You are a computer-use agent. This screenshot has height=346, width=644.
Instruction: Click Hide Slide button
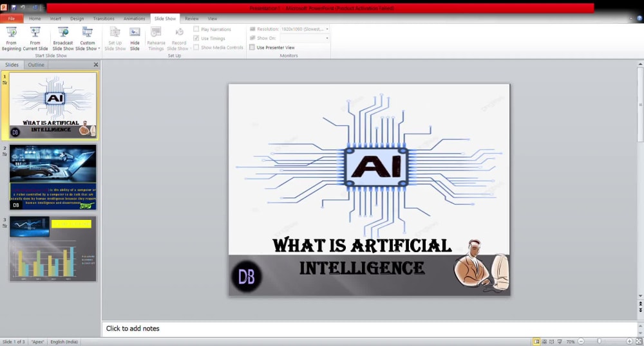[x=135, y=39]
